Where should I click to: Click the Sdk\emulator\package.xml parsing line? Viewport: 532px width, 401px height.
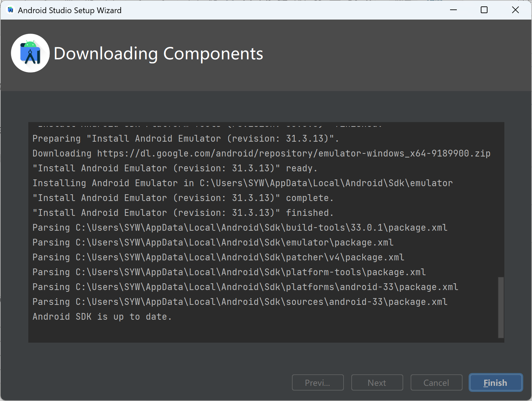coord(213,242)
